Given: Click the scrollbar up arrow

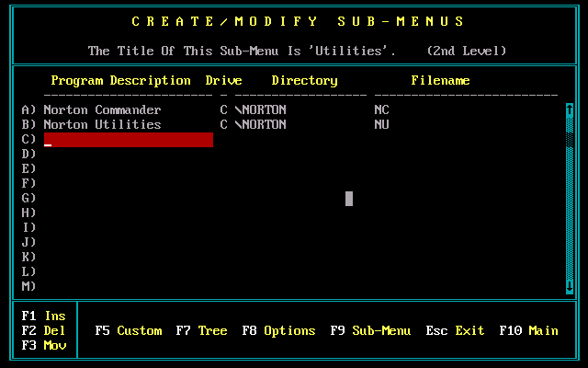Looking at the screenshot, I should click(570, 110).
